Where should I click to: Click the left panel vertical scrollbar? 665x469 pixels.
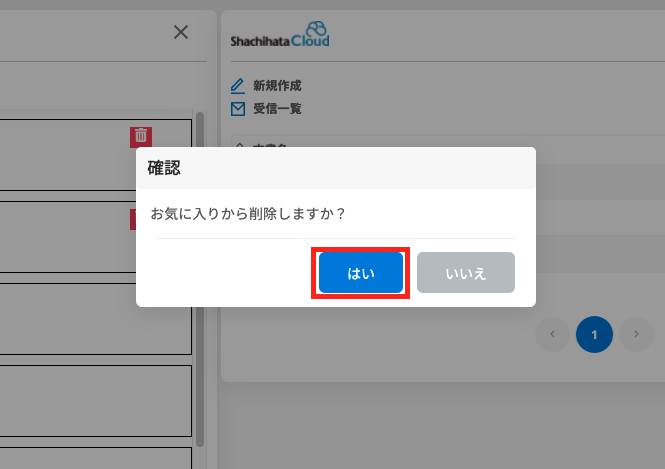coord(200,279)
